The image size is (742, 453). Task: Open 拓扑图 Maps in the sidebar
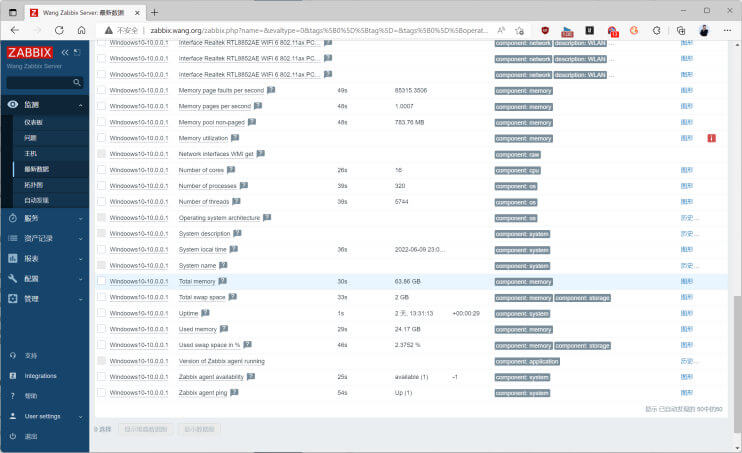pyautogui.click(x=34, y=185)
